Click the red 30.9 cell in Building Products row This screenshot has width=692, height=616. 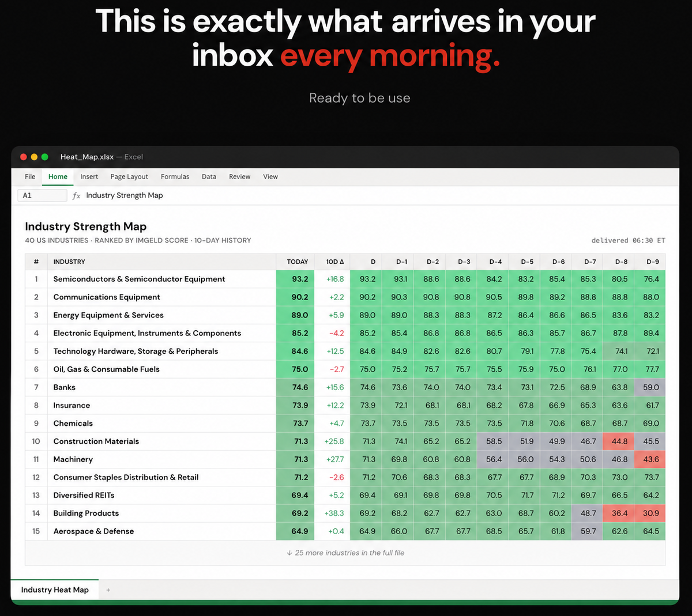click(650, 513)
